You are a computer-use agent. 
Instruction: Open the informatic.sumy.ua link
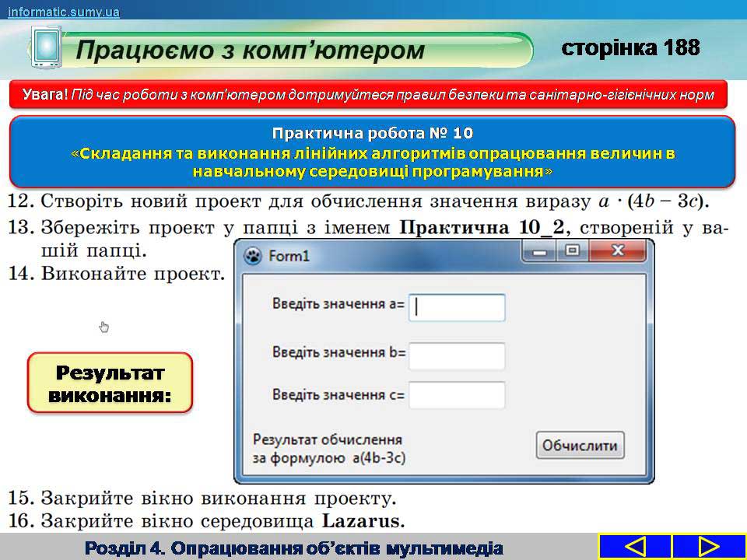click(x=64, y=11)
